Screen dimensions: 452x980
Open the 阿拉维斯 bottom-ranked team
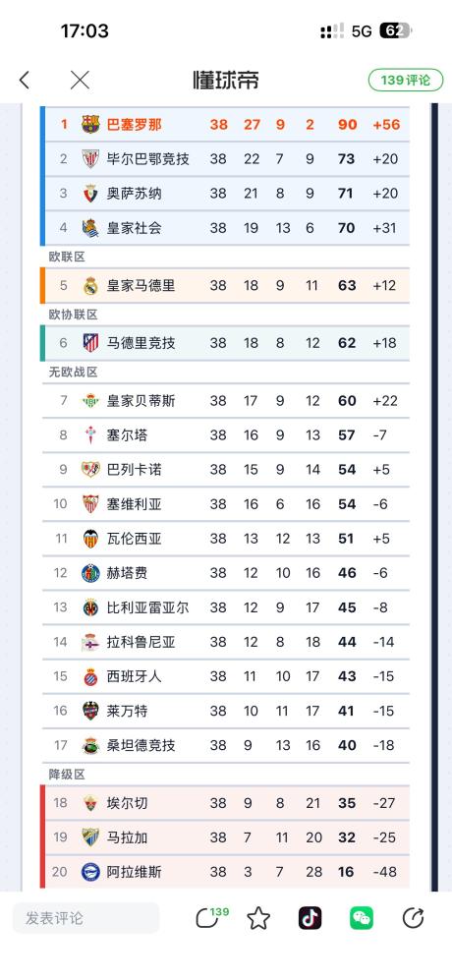[226, 872]
